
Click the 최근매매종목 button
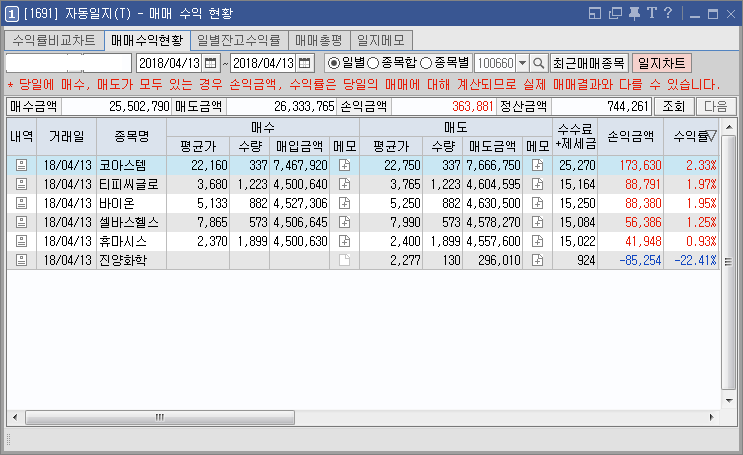tap(589, 63)
